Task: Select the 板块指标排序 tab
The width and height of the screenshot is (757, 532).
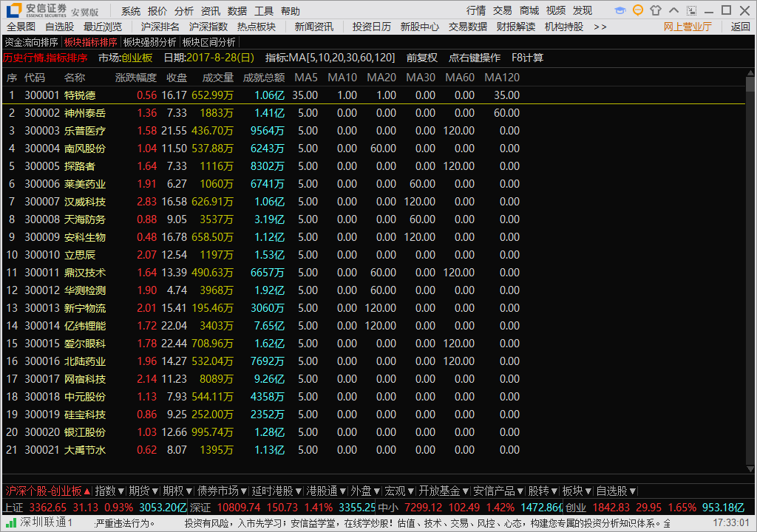Action: click(x=91, y=42)
